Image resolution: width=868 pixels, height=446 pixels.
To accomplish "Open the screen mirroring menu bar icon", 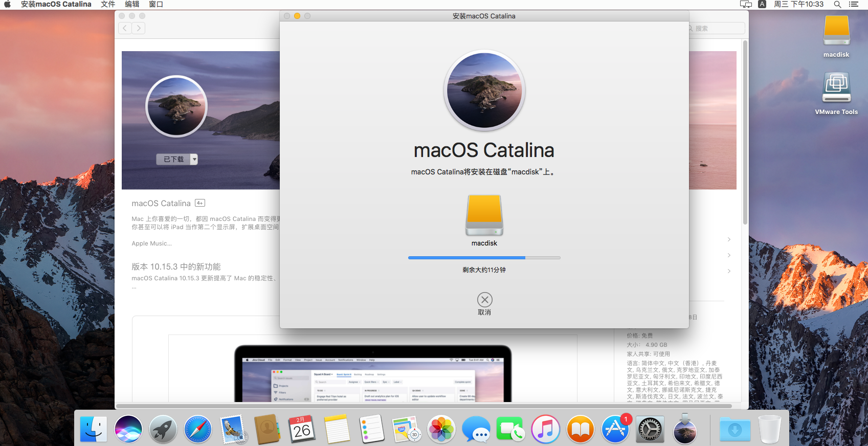I will tap(746, 4).
